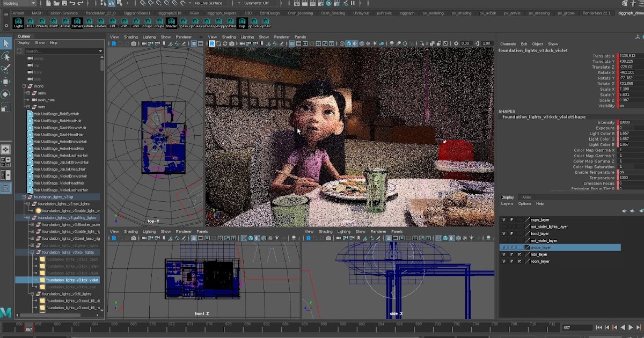This screenshot has width=644, height=338.
Task: Click the props_layer color swatch
Action: coord(526,247)
